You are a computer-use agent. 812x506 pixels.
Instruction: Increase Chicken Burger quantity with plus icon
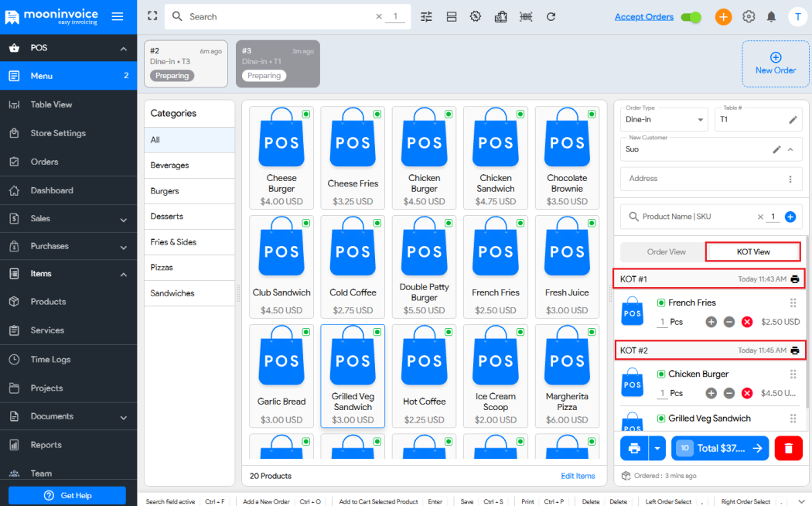(x=711, y=393)
